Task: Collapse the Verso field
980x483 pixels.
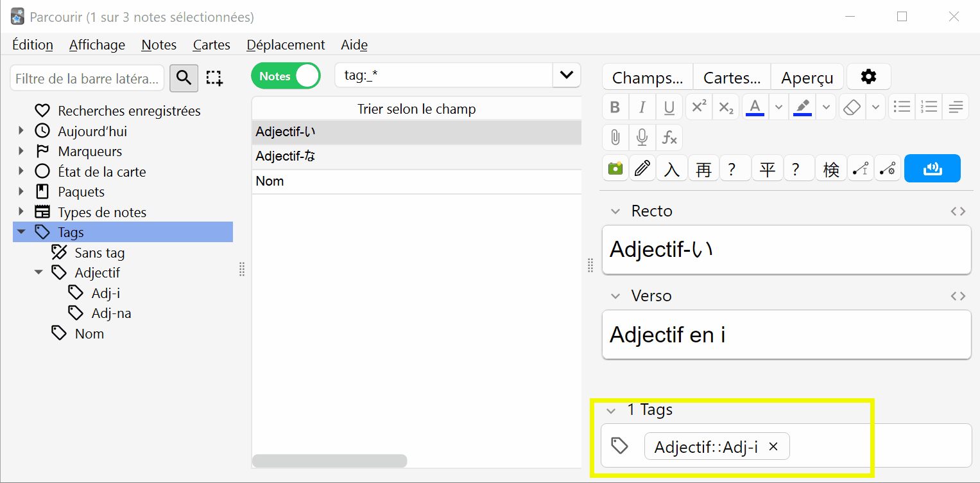Action: coord(615,296)
